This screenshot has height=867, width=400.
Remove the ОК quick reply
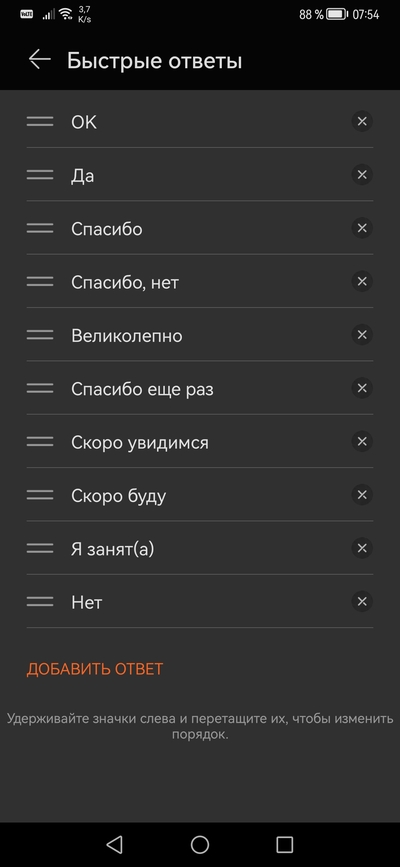point(362,121)
